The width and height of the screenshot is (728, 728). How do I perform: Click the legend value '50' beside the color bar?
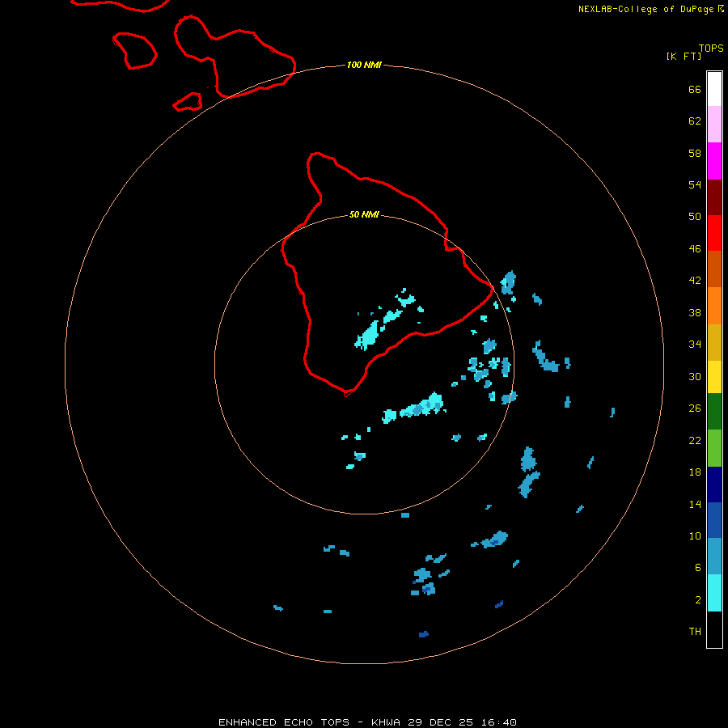coord(695,217)
